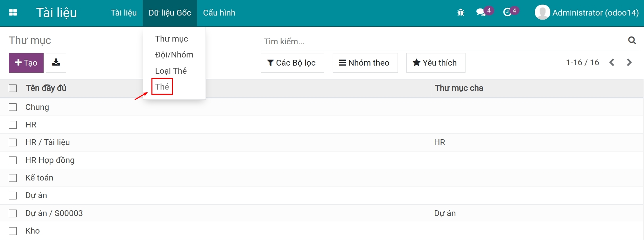Open the HR Hợp đồng record
This screenshot has width=644, height=240.
[x=50, y=160]
